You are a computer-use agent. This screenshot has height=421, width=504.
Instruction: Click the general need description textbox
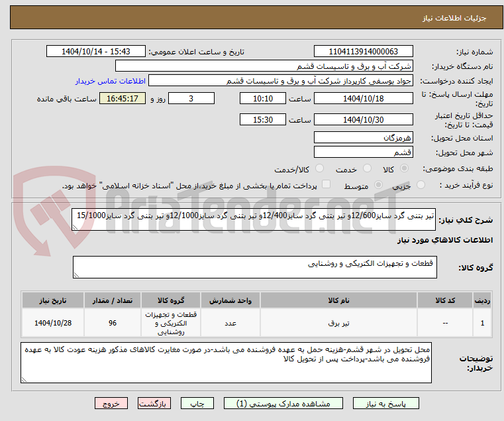tap(254, 219)
